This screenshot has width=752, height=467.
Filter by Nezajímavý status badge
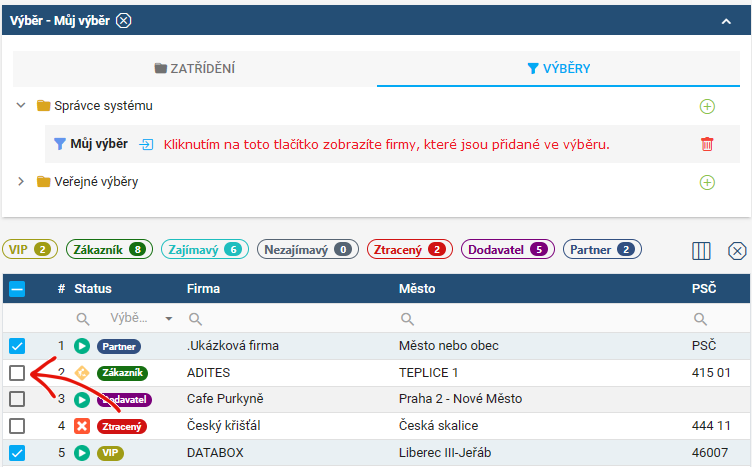pyautogui.click(x=308, y=249)
